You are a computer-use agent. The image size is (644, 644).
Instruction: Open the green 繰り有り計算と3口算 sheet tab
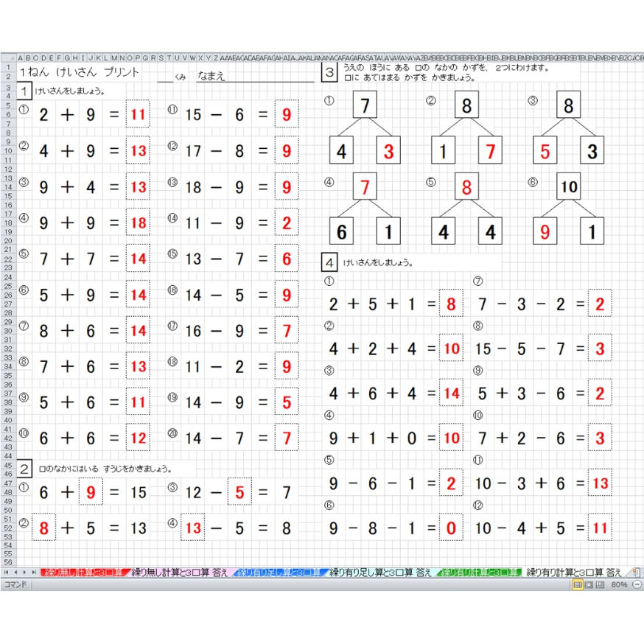479,572
